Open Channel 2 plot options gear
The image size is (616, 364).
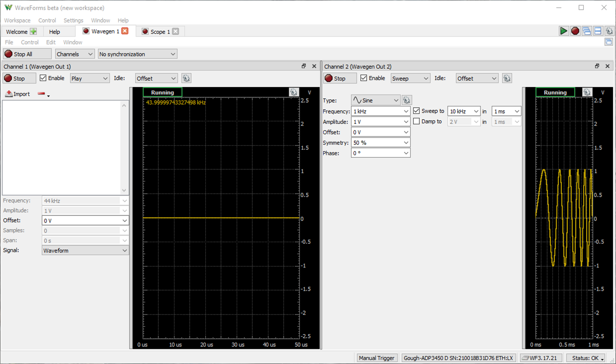[587, 92]
